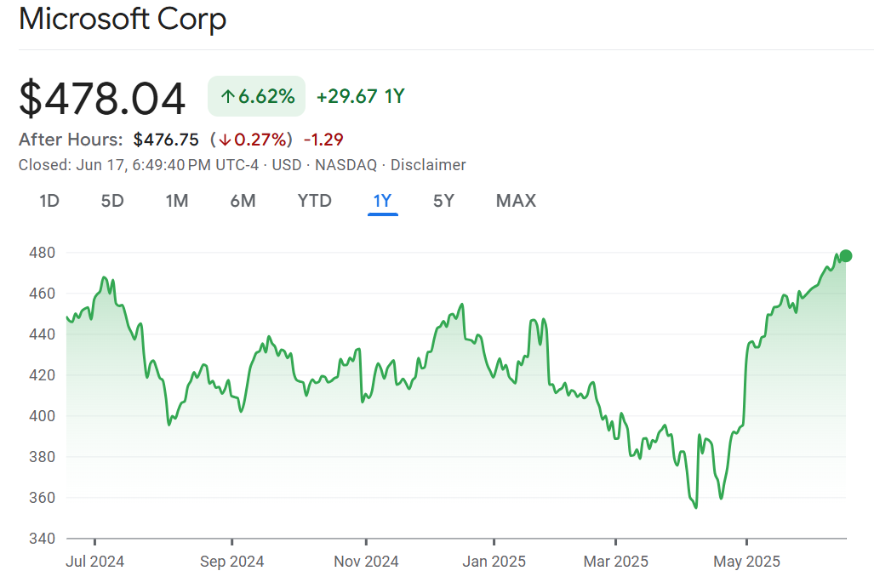This screenshot has width=874, height=588.
Task: Click the Microsoft Corp title
Action: click(x=123, y=19)
